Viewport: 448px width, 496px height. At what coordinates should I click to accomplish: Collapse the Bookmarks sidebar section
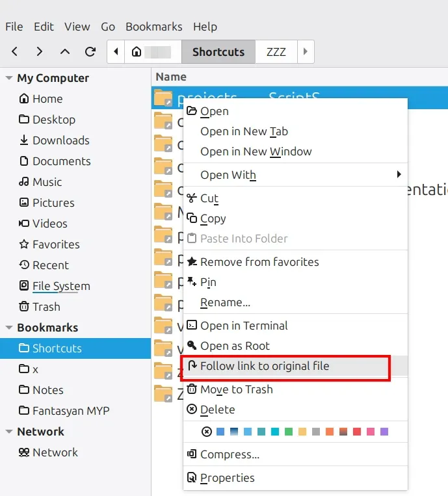pos(9,328)
